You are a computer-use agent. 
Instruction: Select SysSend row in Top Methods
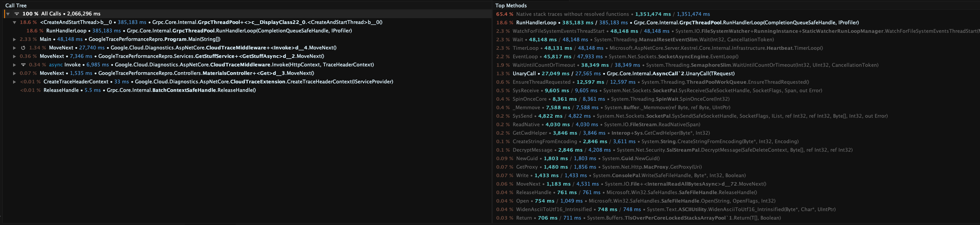pos(736,116)
